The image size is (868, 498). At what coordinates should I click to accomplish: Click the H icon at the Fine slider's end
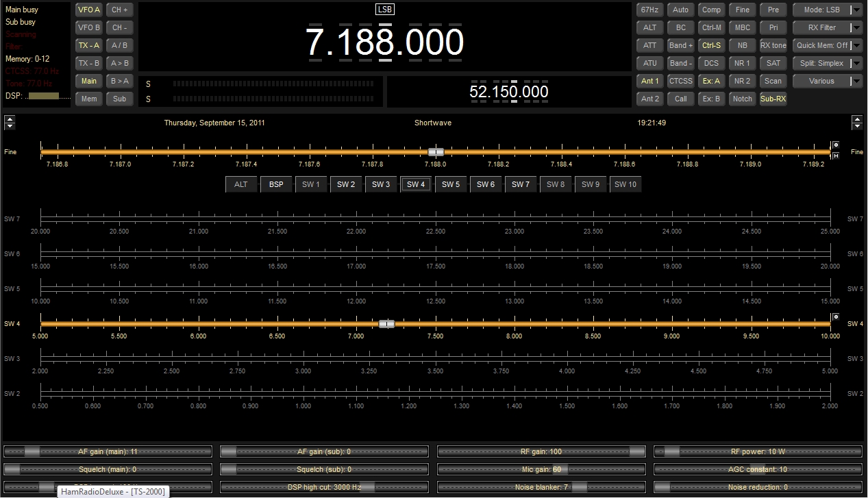pos(836,155)
